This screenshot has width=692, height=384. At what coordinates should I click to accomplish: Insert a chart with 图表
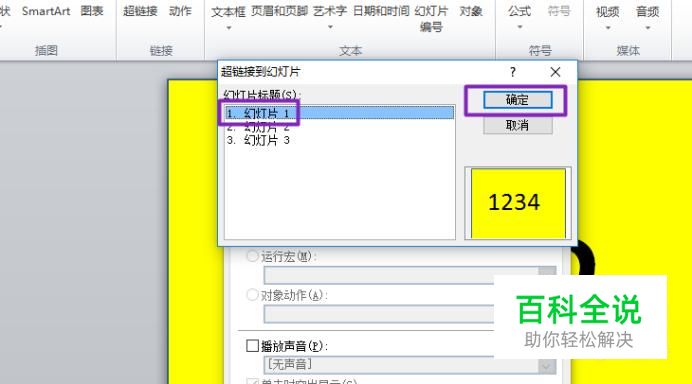[x=92, y=11]
